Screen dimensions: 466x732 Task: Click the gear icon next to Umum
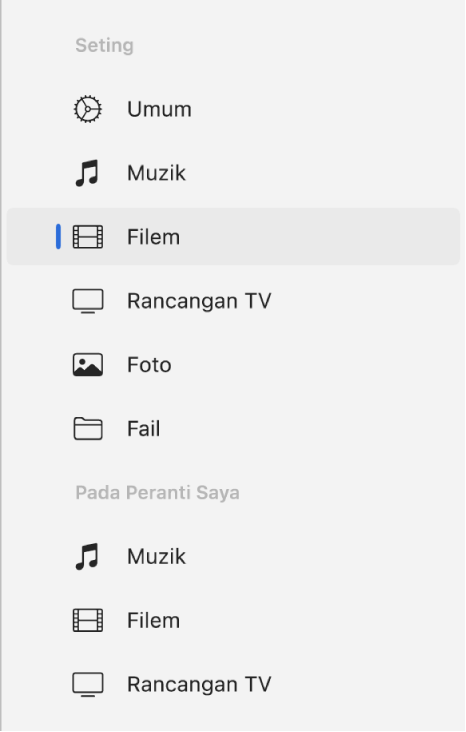point(87,109)
